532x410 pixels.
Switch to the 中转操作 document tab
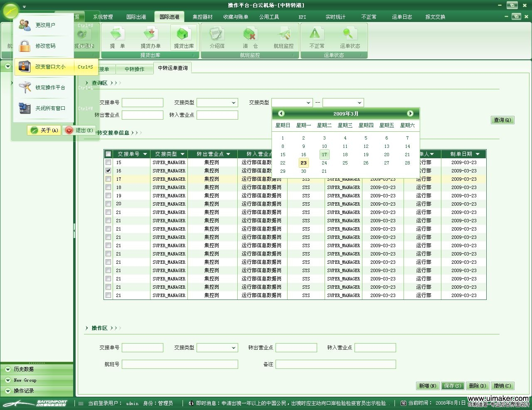[135, 69]
